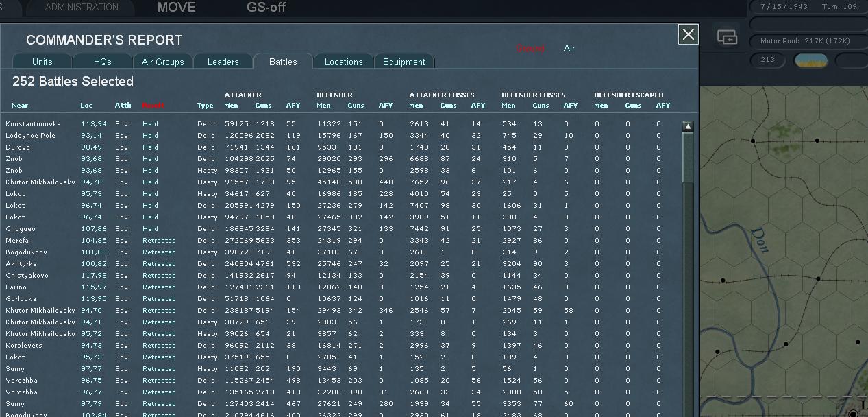Image resolution: width=868 pixels, height=417 pixels.
Task: Click the '252 Battles Selected' text
Action: 73,82
